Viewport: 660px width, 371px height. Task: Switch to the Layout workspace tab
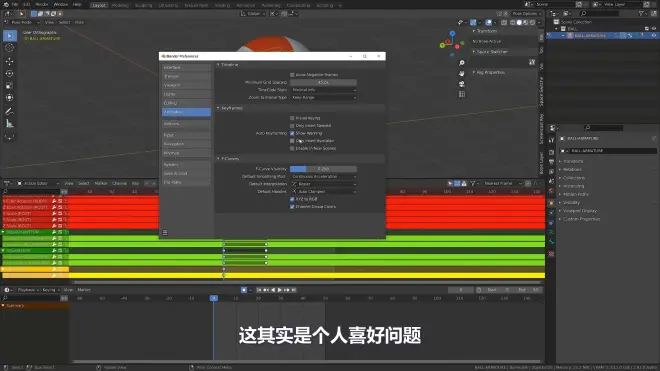coord(98,5)
